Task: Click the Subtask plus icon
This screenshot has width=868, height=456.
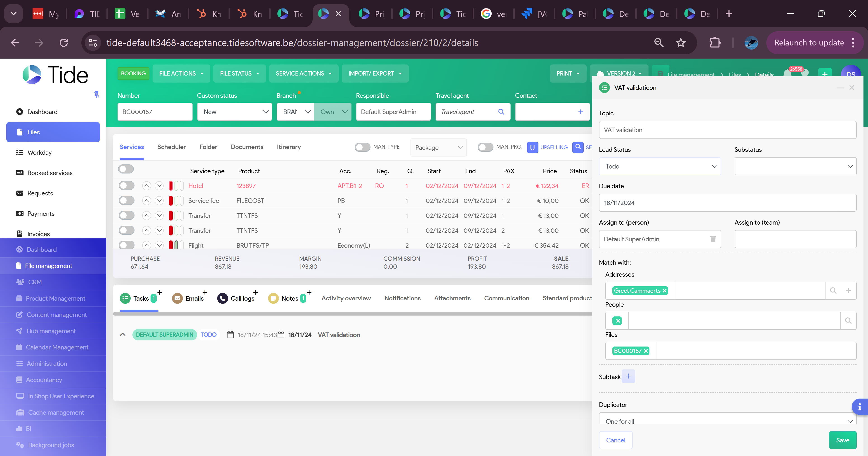Action: pyautogui.click(x=628, y=376)
